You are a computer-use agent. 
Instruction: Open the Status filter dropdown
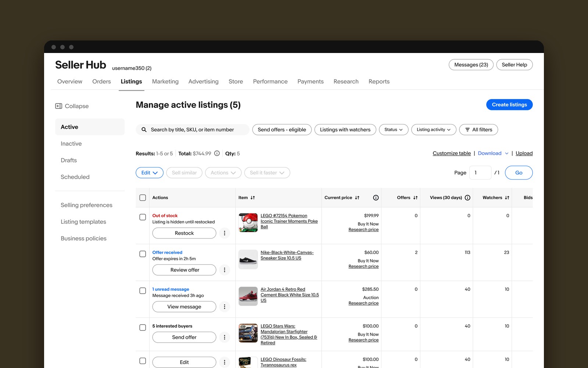394,130
